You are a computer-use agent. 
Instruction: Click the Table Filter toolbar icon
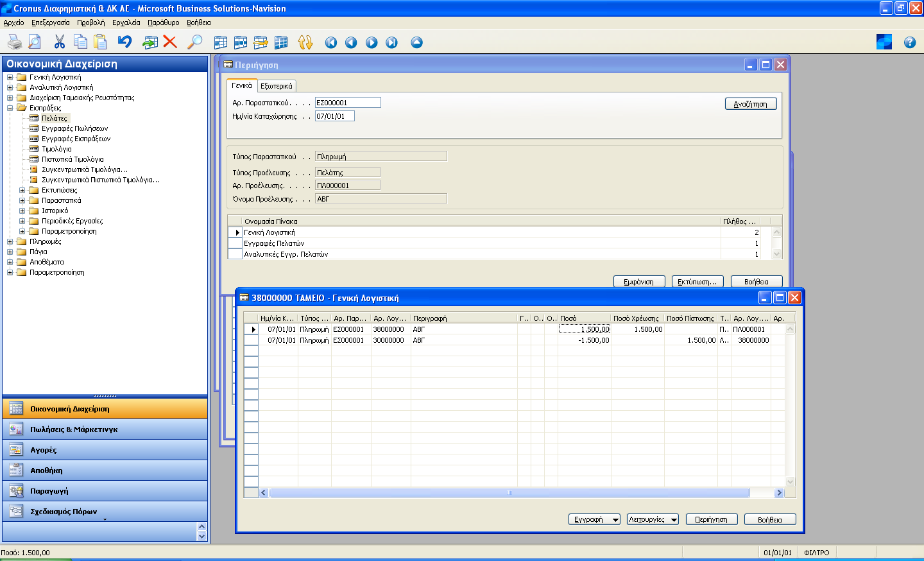coord(241,42)
